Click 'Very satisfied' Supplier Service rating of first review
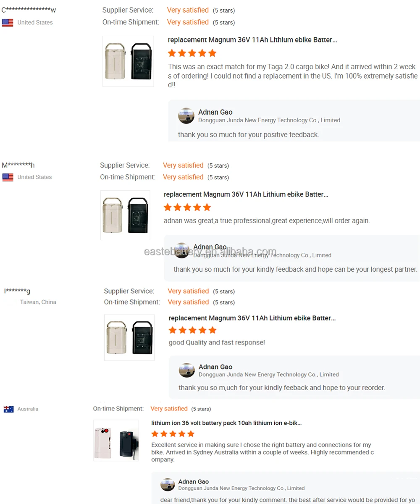 coord(188,10)
